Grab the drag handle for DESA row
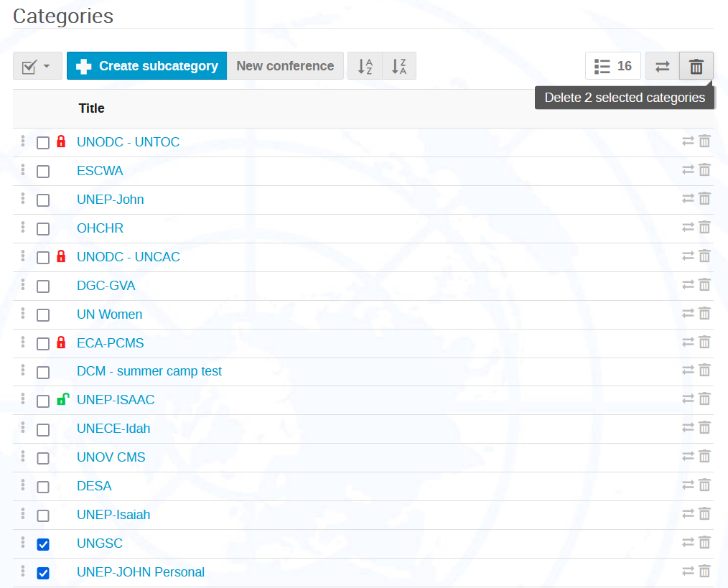This screenshot has width=728, height=588. (x=23, y=485)
